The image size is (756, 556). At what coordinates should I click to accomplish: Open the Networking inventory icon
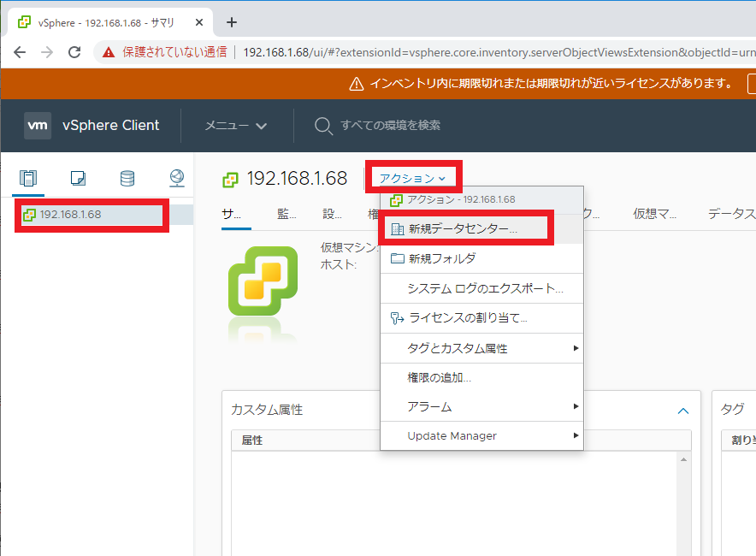coord(177,178)
